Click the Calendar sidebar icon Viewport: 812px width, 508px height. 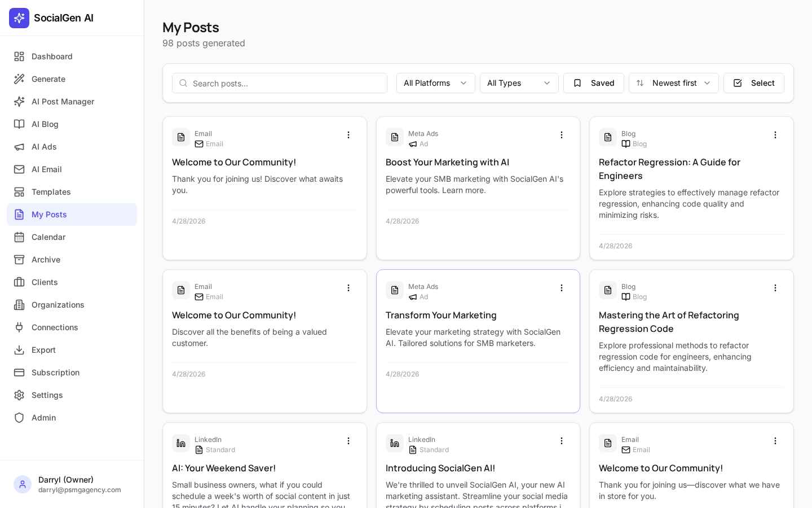click(x=19, y=237)
